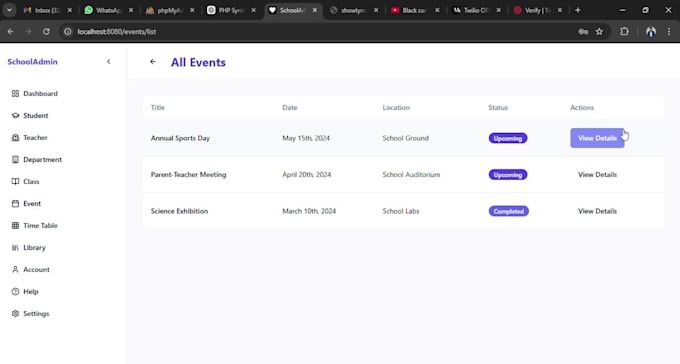680x364 pixels.
Task: Click the Account person icon
Action: click(x=15, y=269)
